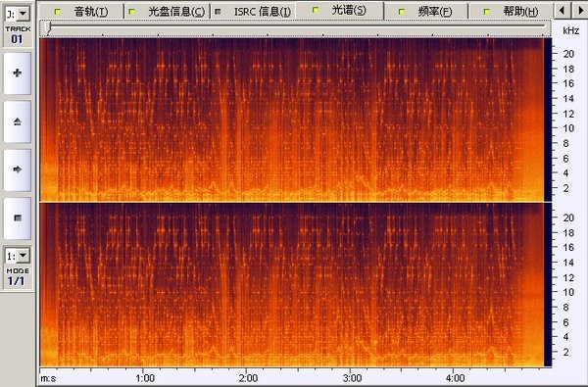Click the 3:00 time label

tap(352, 378)
